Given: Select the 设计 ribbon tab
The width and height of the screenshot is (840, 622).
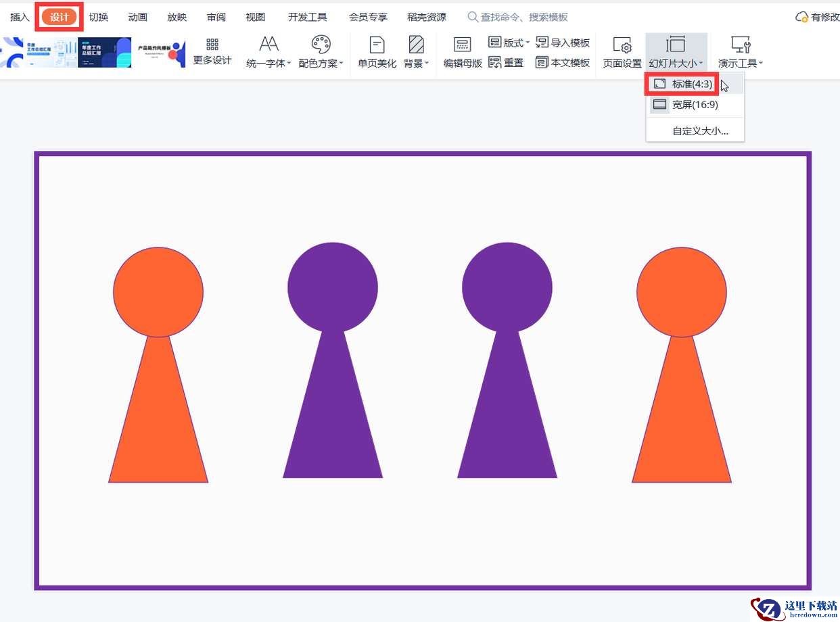Looking at the screenshot, I should [x=60, y=17].
